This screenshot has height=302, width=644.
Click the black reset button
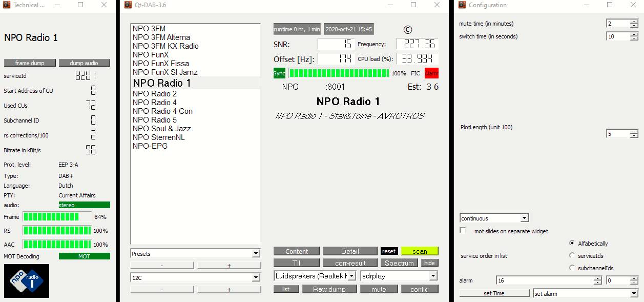pyautogui.click(x=389, y=251)
